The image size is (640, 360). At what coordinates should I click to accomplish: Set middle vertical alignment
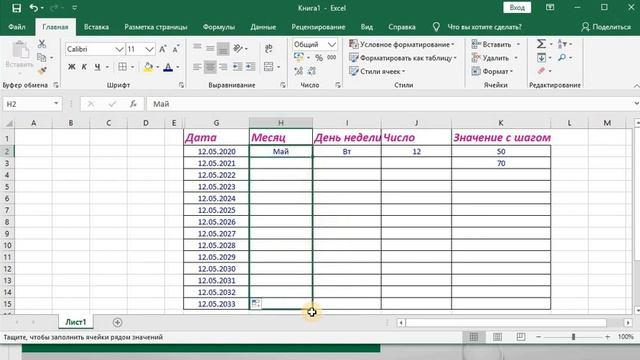point(210,49)
